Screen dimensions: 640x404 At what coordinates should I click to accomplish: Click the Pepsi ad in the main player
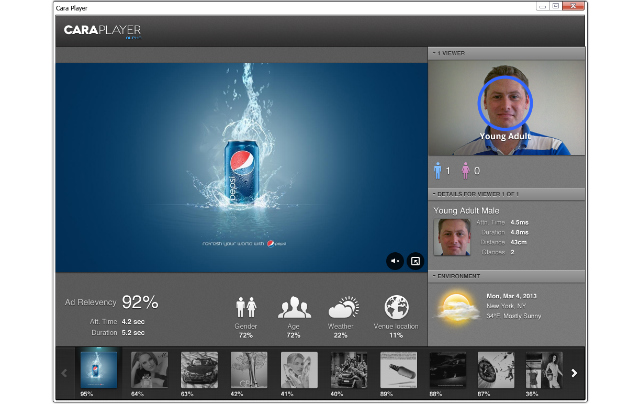(x=241, y=167)
